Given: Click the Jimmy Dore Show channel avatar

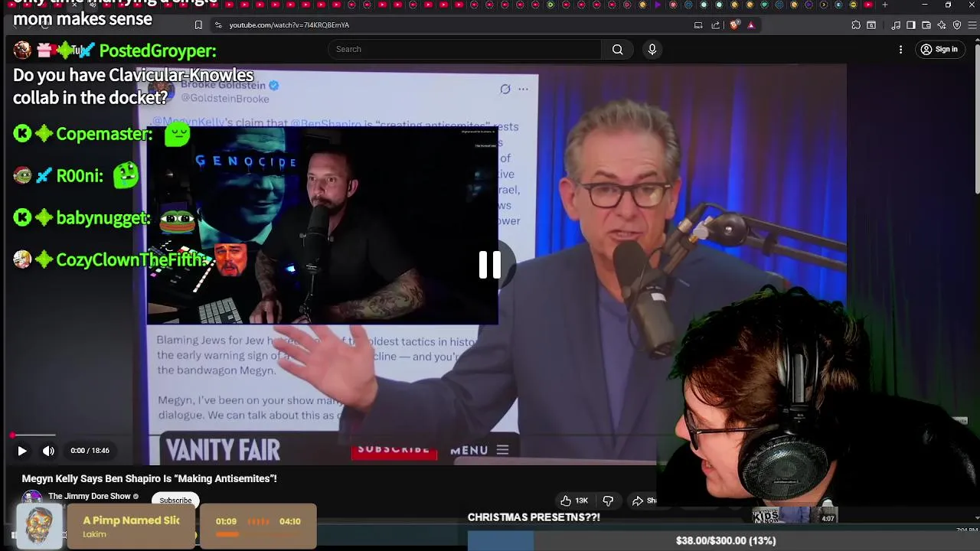Looking at the screenshot, I should tap(32, 497).
